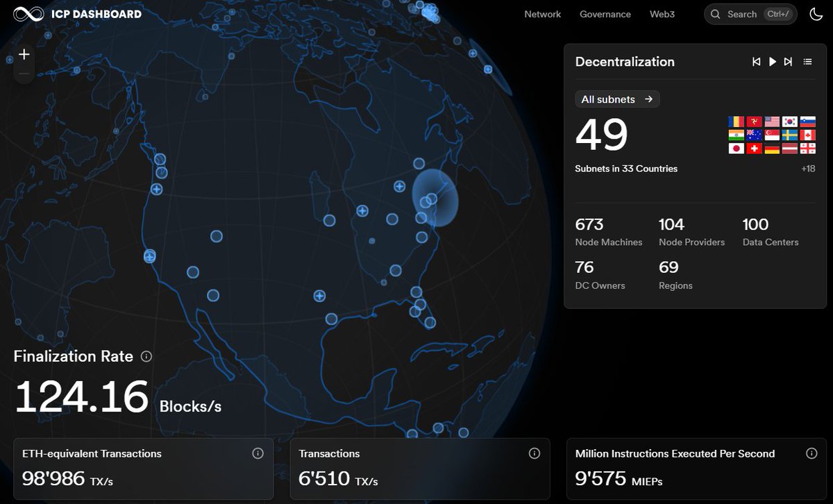Click the Subnets in 33 Countries label
Image resolution: width=833 pixels, height=504 pixels.
coord(626,169)
